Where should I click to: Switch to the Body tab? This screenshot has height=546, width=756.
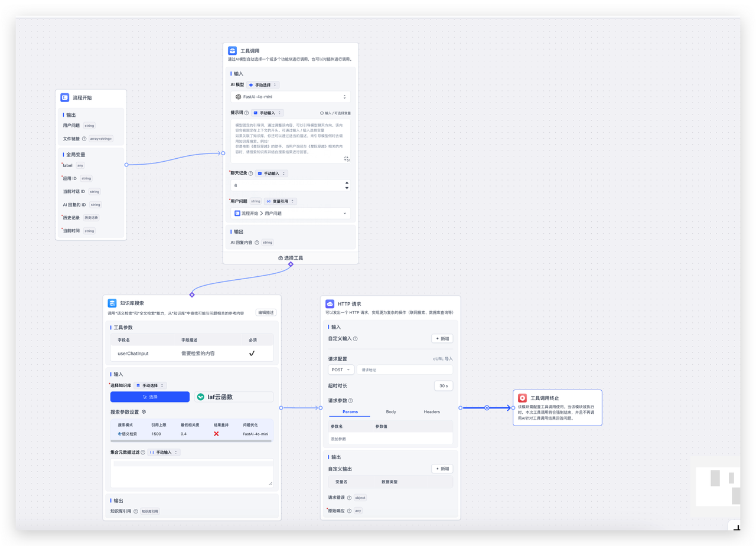(x=391, y=411)
